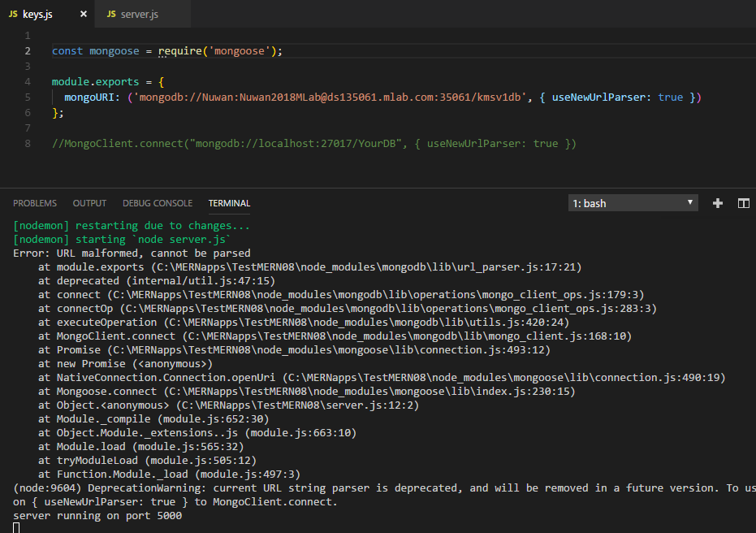Show the Output panel
The width and height of the screenshot is (756, 533).
pyautogui.click(x=89, y=203)
